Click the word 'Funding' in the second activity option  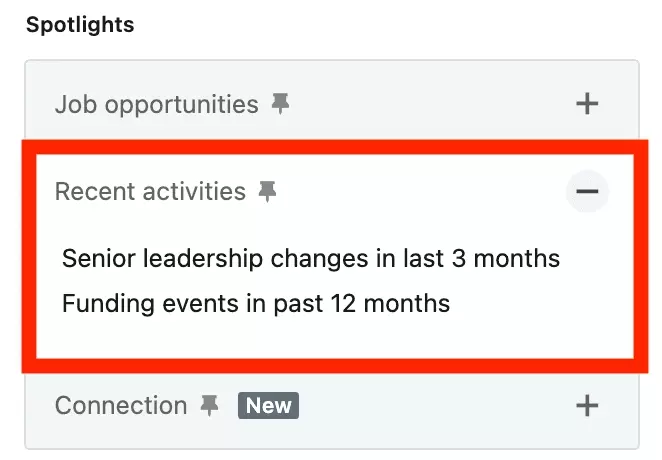tap(108, 303)
